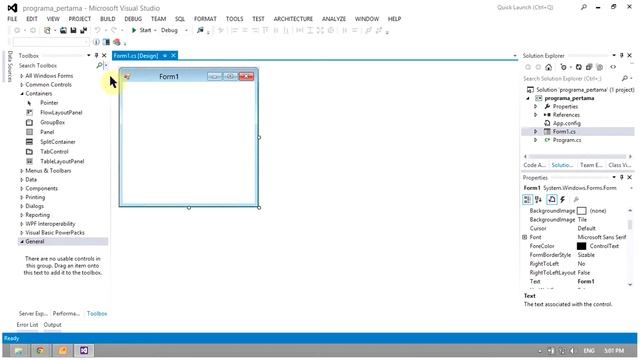
Task: Expand the References node arrow
Action: (536, 115)
